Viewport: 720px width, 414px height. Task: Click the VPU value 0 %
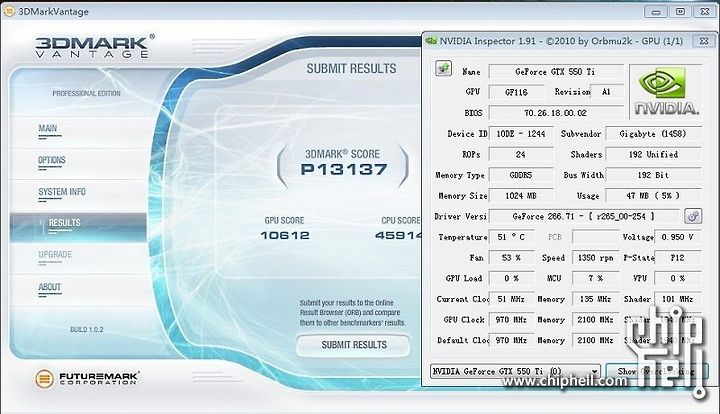click(678, 278)
